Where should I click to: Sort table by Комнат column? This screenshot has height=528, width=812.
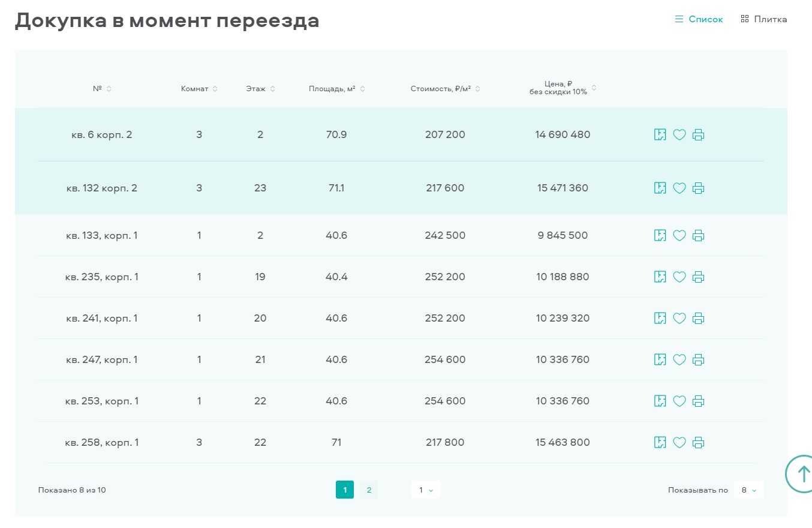199,89
